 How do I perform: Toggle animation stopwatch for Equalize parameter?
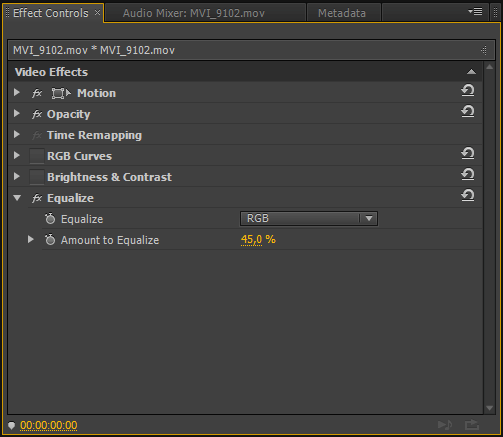tap(50, 218)
